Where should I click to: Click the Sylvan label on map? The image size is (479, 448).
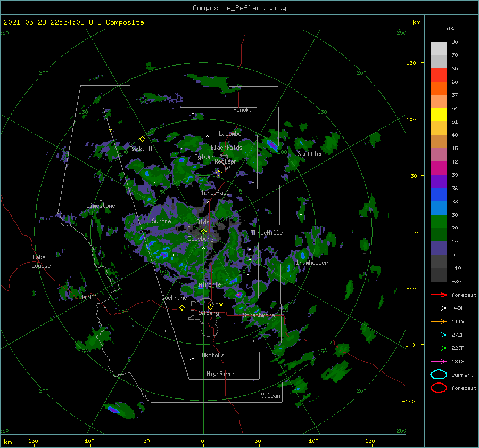[x=204, y=157]
